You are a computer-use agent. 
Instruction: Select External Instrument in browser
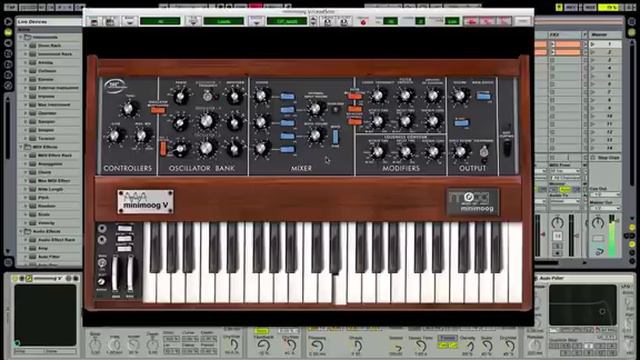pyautogui.click(x=58, y=88)
